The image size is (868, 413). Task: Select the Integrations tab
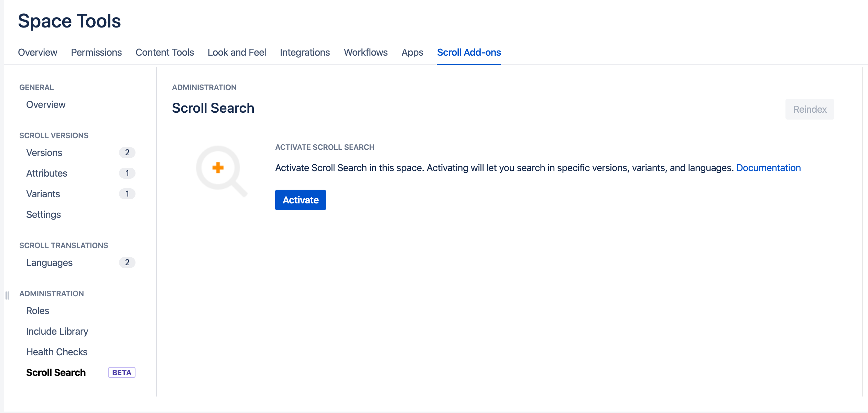pos(305,52)
